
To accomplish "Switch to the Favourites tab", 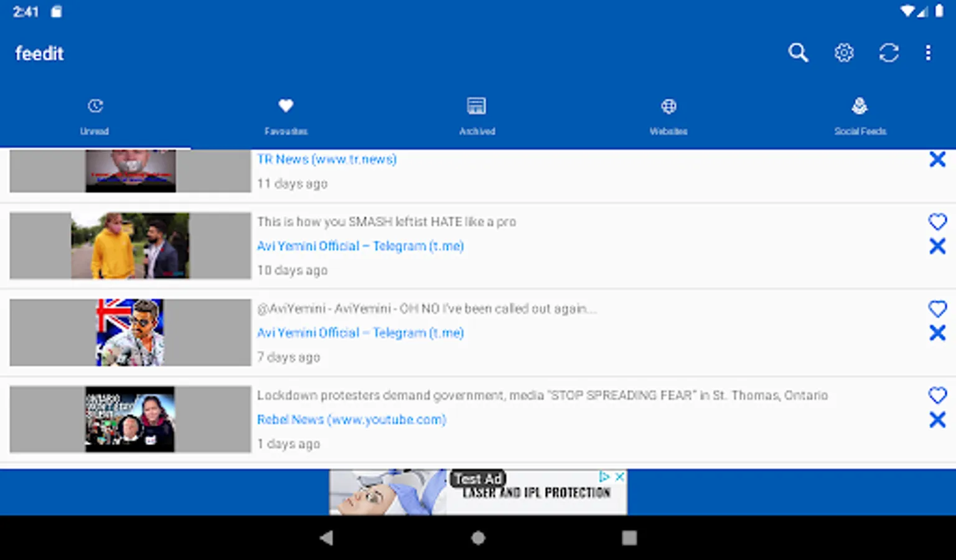I will 286,116.
